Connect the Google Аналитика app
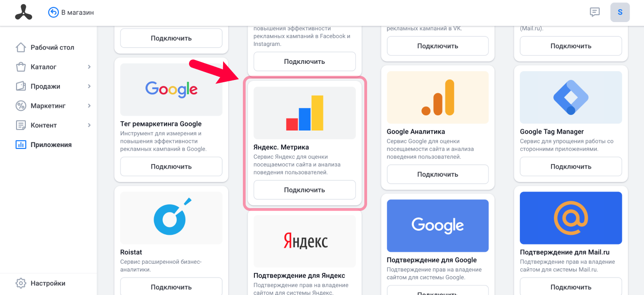Image resolution: width=644 pixels, height=295 pixels. (x=437, y=174)
